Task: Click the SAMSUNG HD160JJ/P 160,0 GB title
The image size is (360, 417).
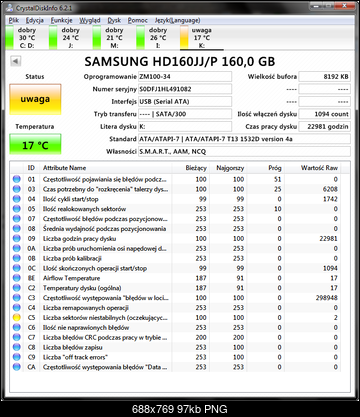Action: point(180,62)
